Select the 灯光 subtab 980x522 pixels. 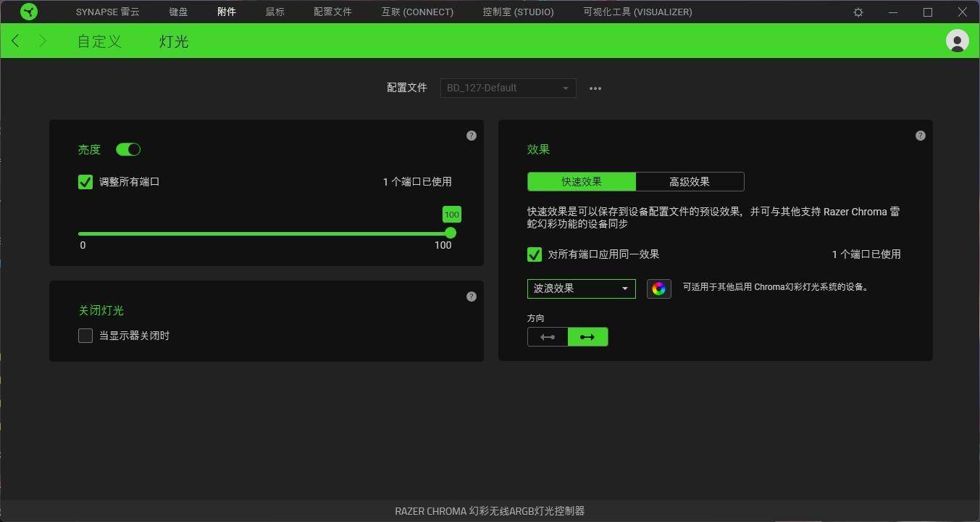(x=174, y=41)
